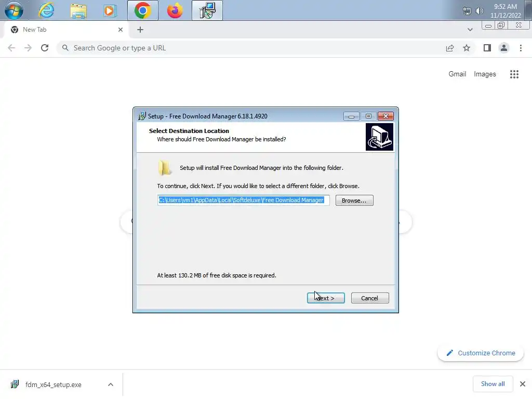The image size is (532, 399).
Task: Click the setup icon in installer title bar
Action: [142, 116]
